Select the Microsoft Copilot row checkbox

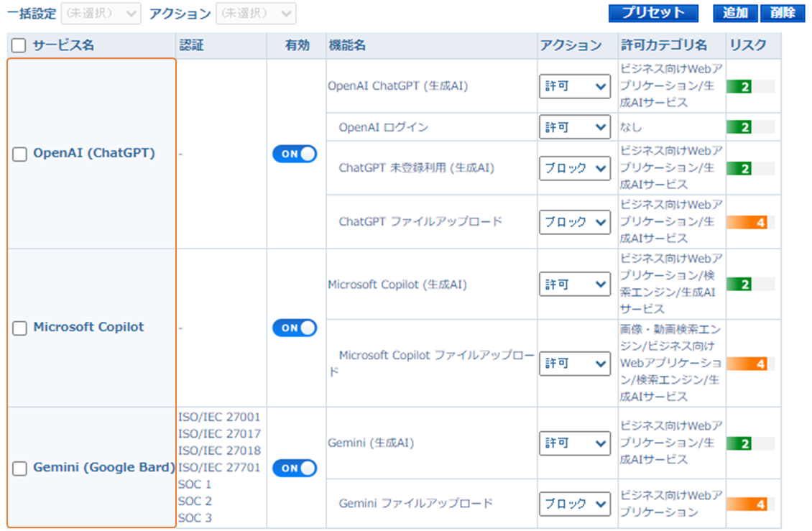coord(20,328)
